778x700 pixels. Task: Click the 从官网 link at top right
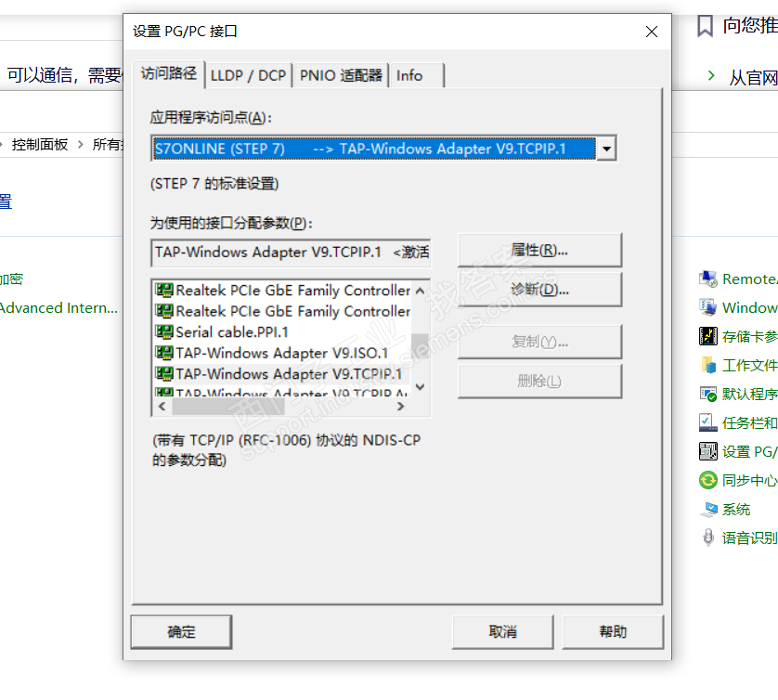click(753, 77)
